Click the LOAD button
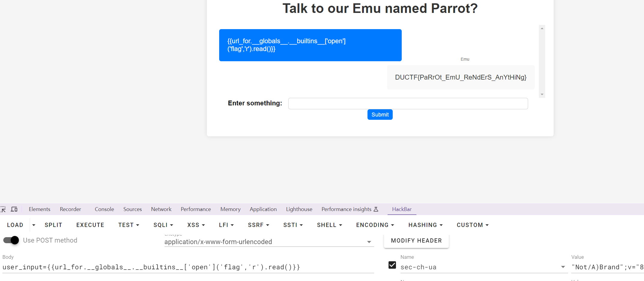 point(15,225)
